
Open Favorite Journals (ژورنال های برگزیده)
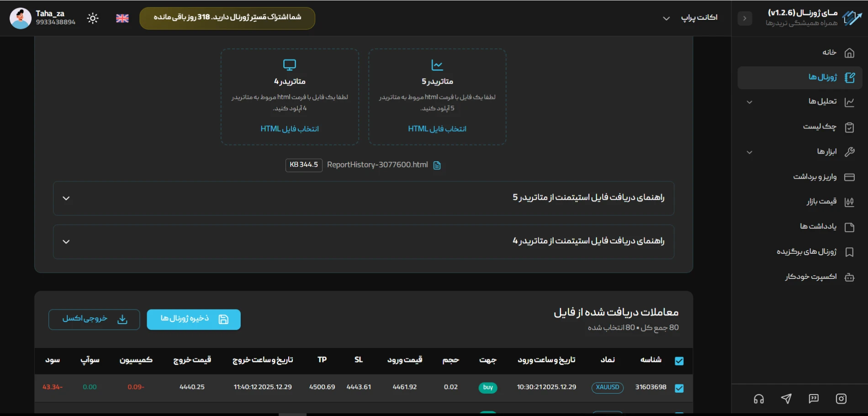[800, 252]
